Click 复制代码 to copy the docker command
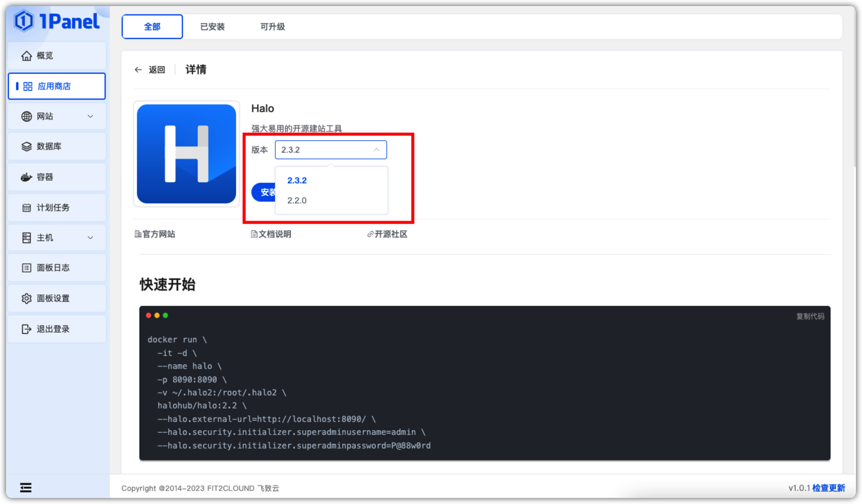The width and height of the screenshot is (862, 504). click(x=809, y=315)
